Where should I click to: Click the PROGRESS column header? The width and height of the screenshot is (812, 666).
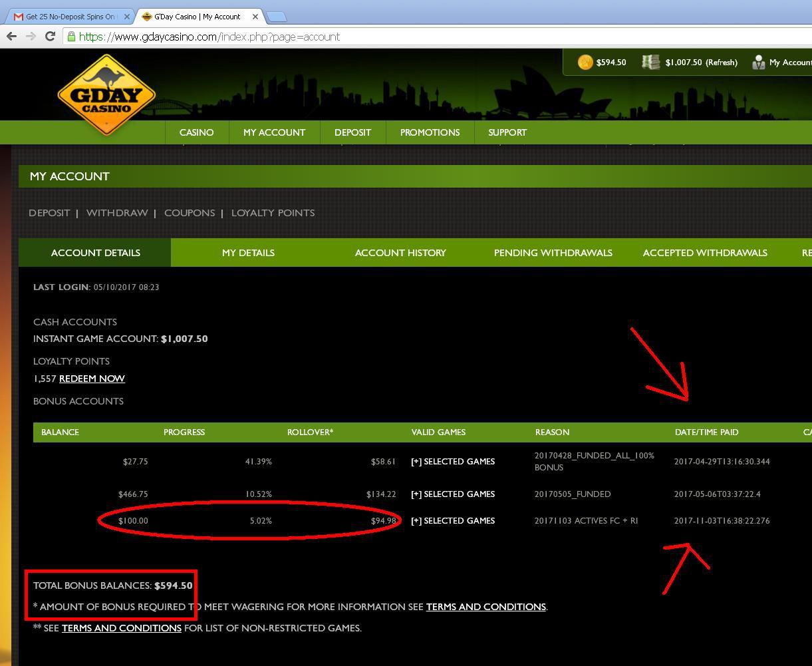pos(184,432)
